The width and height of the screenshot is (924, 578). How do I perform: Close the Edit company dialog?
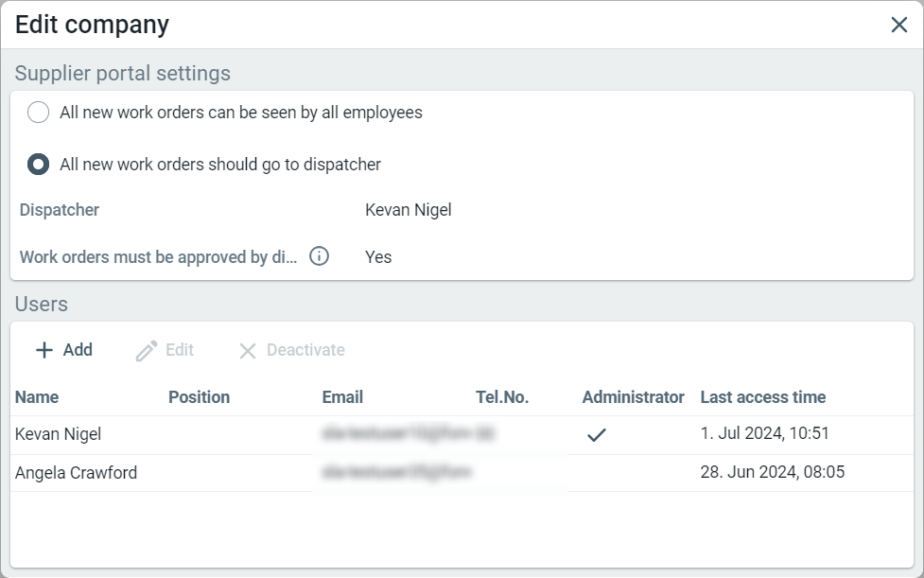click(898, 25)
